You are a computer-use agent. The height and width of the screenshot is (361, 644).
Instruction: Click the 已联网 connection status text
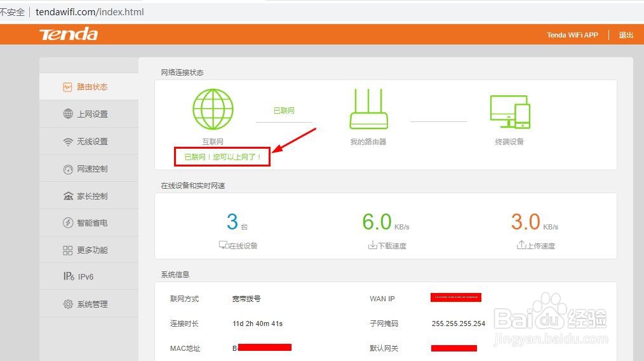284,111
